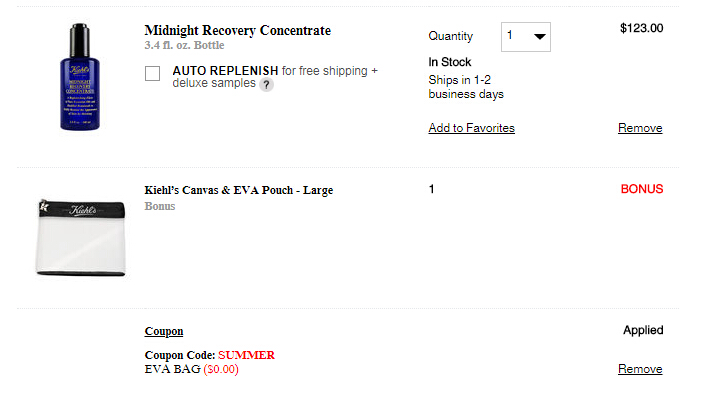Open the Midnight Recovery Concentrate product title
The width and height of the screenshot is (705, 402).
pos(237,31)
